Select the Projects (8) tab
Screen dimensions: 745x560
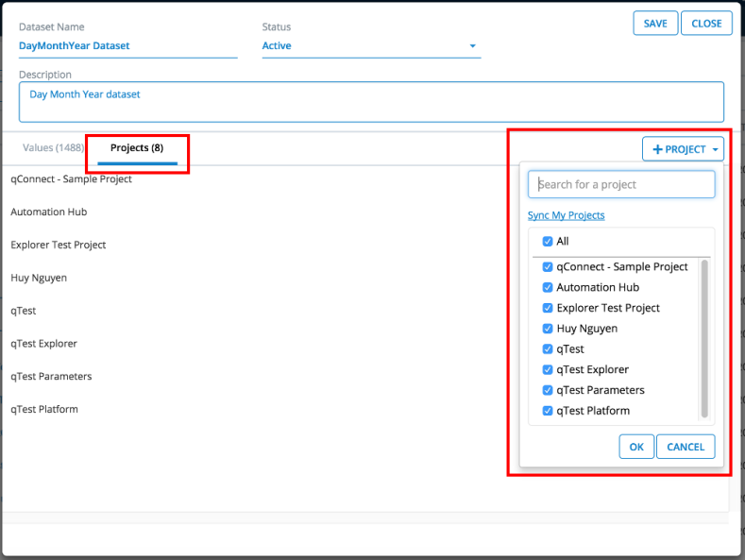pyautogui.click(x=137, y=148)
